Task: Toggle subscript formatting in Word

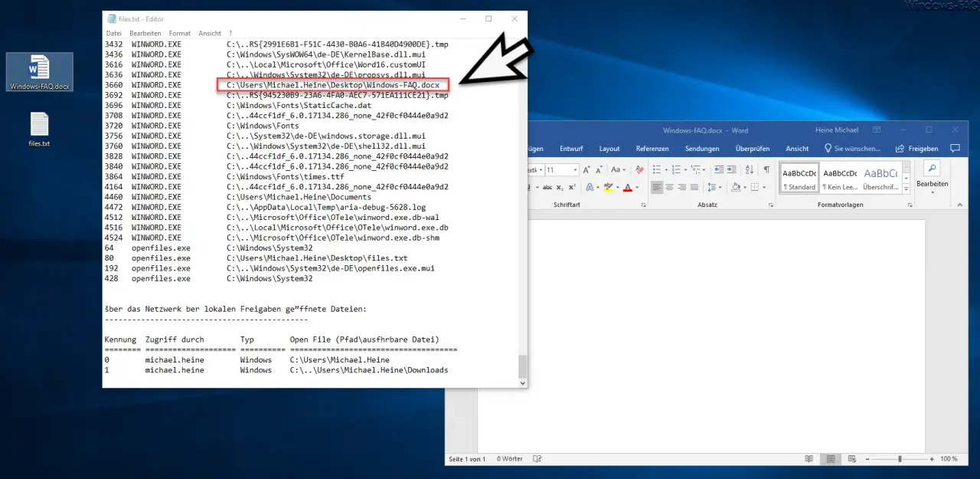Action: [x=560, y=187]
